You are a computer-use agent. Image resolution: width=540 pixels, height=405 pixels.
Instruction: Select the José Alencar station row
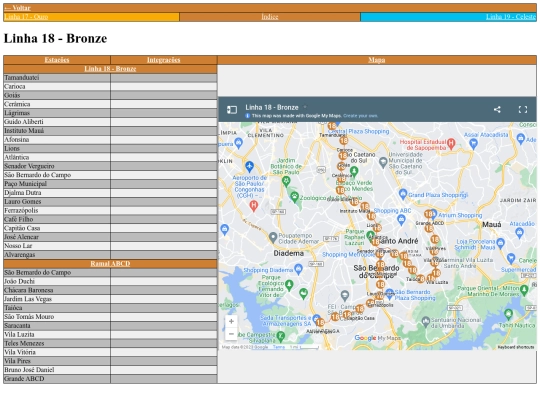(110, 237)
